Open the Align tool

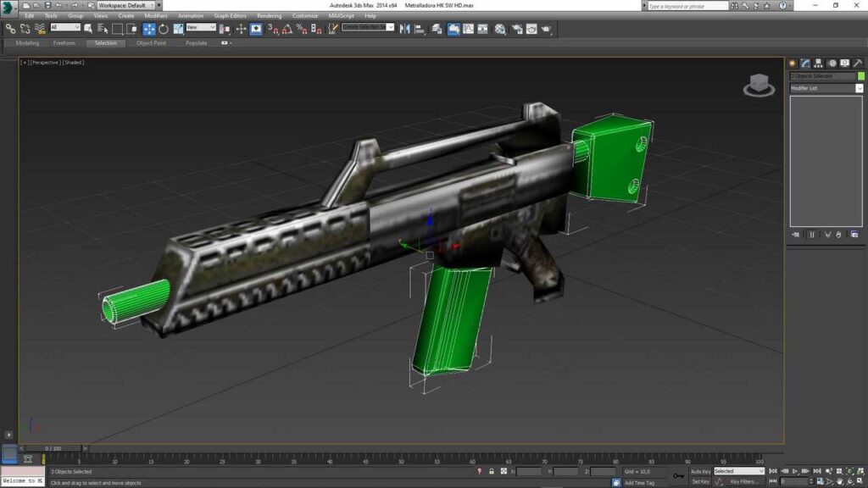(x=419, y=27)
